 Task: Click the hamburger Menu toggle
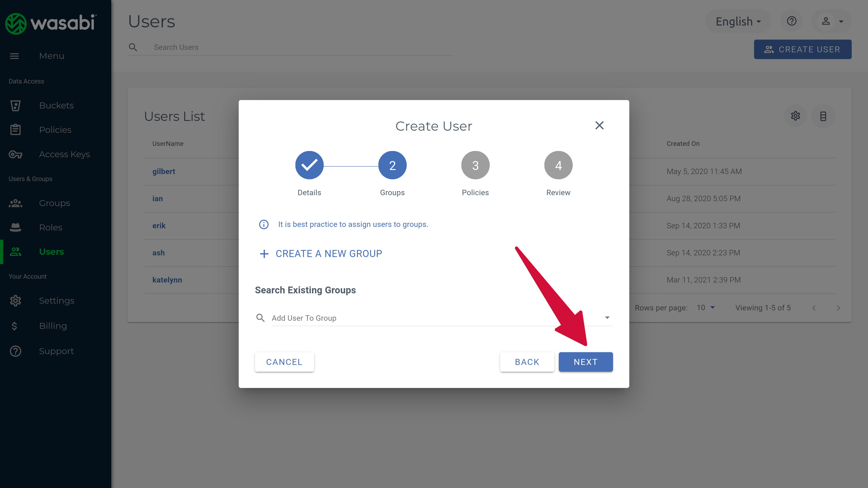click(x=14, y=55)
